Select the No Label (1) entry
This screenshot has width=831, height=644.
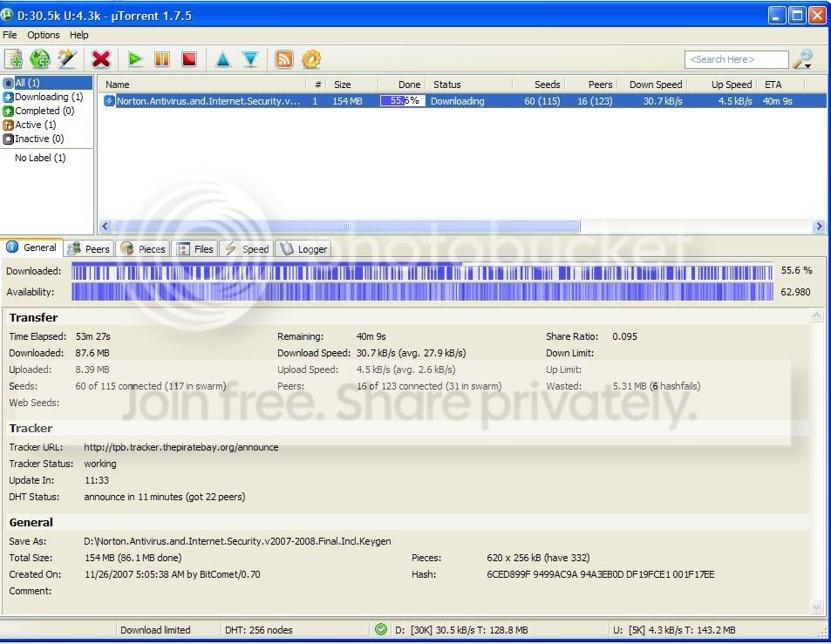click(40, 158)
